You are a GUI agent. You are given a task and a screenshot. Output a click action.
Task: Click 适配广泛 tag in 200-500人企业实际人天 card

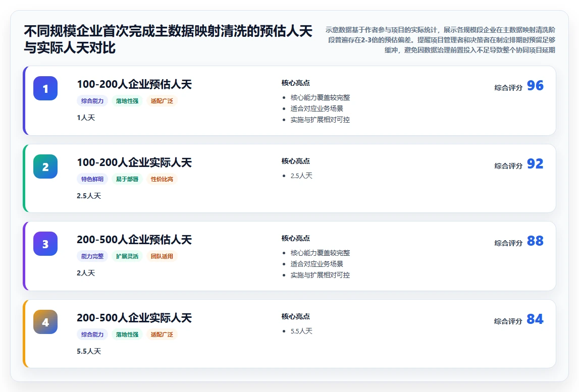pyautogui.click(x=162, y=334)
